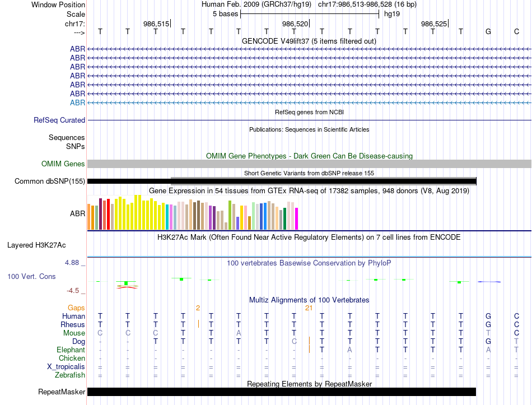Screen dimensions: 532x405
Task: Click the red negative PhyloP conservation bar
Action: [127, 287]
